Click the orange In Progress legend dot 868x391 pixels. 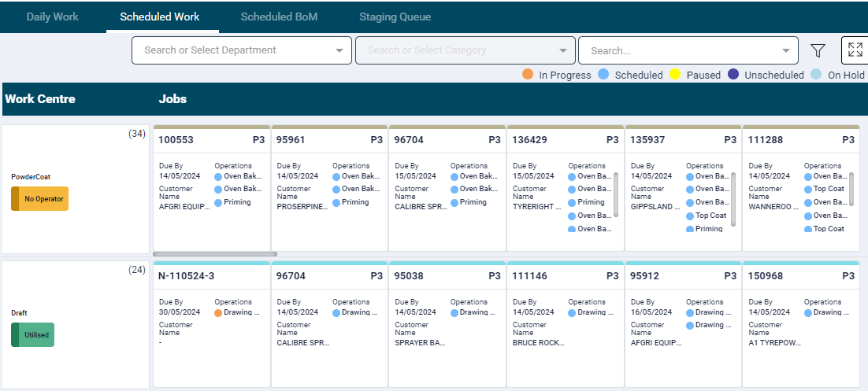(x=528, y=75)
